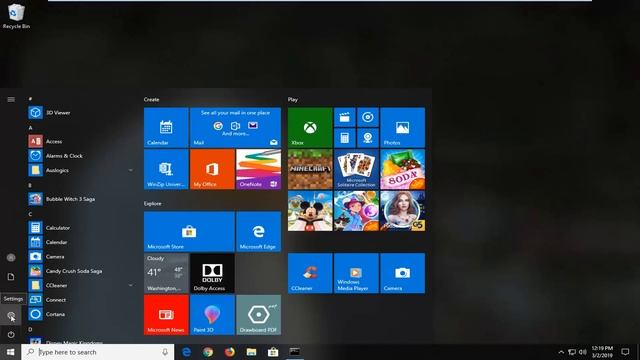This screenshot has width=640, height=360.
Task: Open the Movies & TV small tile
Action: coord(345,117)
